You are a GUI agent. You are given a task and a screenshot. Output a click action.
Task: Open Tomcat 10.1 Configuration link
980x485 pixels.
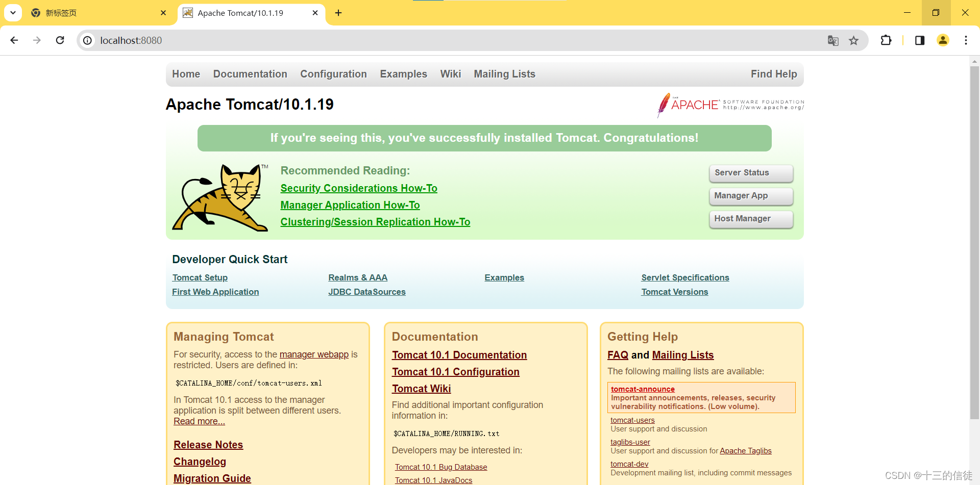456,372
